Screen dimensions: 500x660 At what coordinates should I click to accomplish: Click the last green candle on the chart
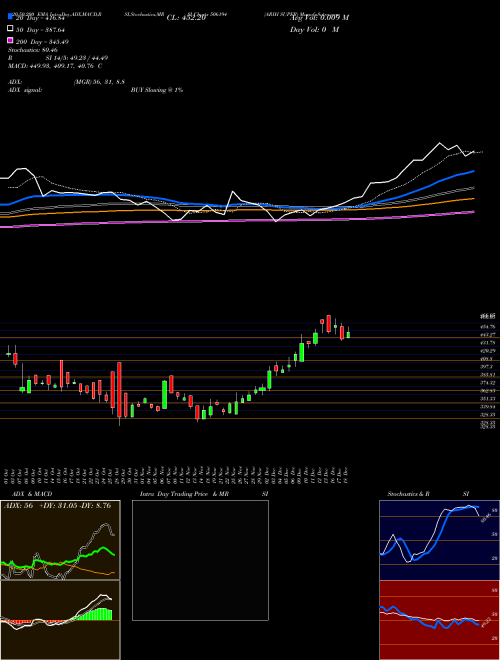[348, 335]
